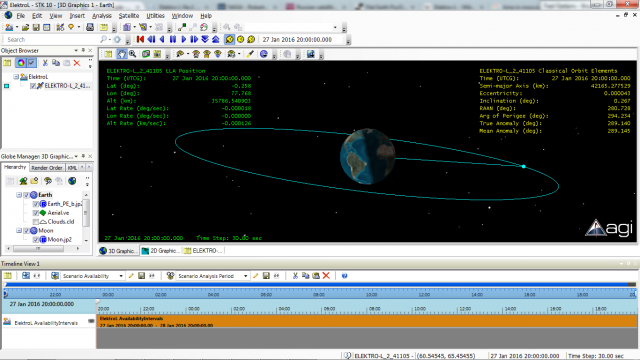Viewport: 640px width, 360px height.
Task: Open an existing scenario via folder icon
Action: (25, 27)
